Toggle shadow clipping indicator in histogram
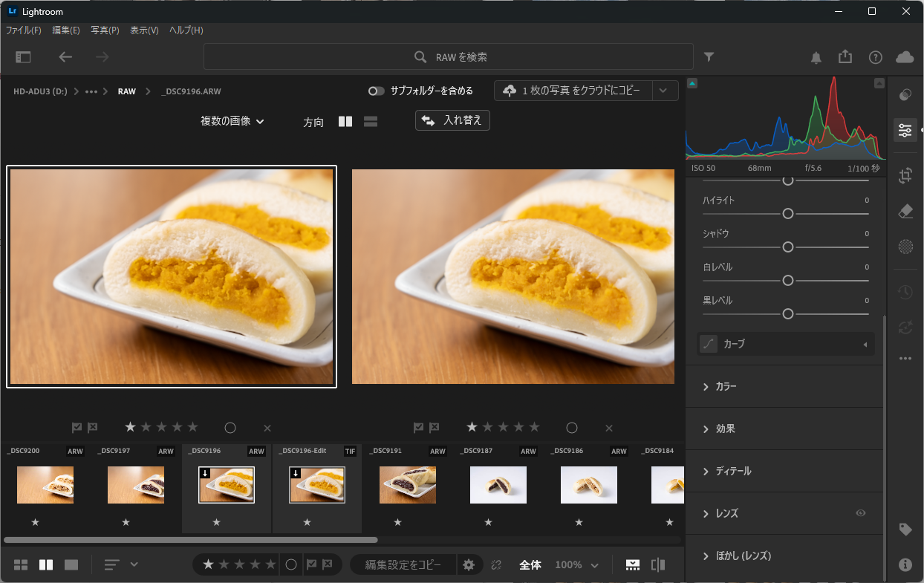This screenshot has width=924, height=583. tap(692, 83)
